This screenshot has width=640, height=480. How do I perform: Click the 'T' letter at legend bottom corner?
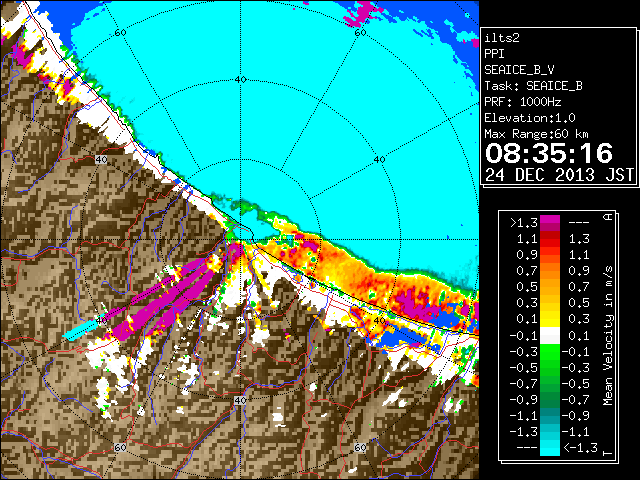(x=608, y=453)
